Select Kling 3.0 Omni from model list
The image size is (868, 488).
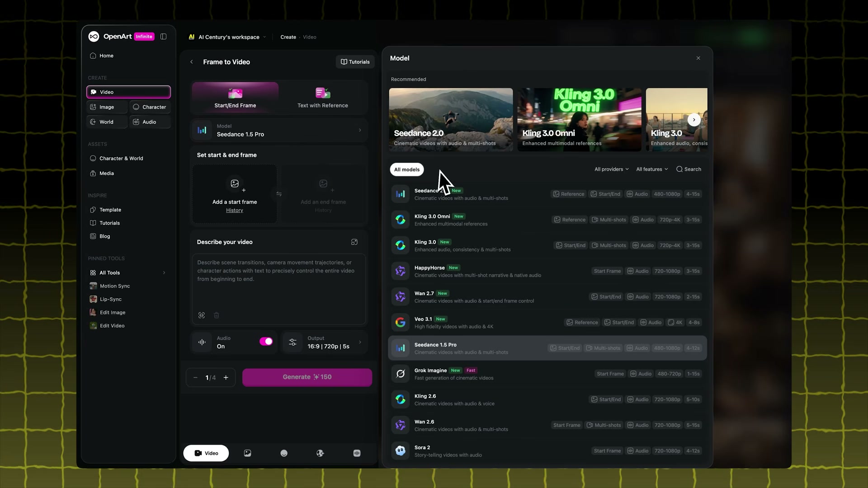[547, 220]
